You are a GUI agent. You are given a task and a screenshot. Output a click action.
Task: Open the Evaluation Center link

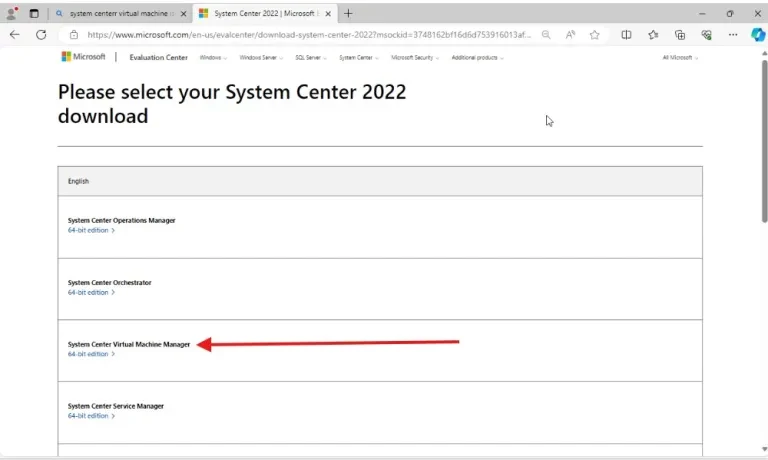158,57
